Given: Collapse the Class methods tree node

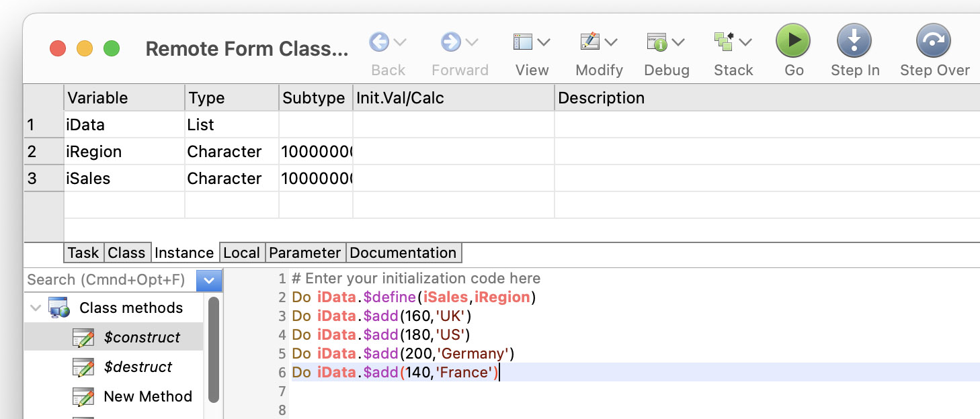Looking at the screenshot, I should 35,308.
